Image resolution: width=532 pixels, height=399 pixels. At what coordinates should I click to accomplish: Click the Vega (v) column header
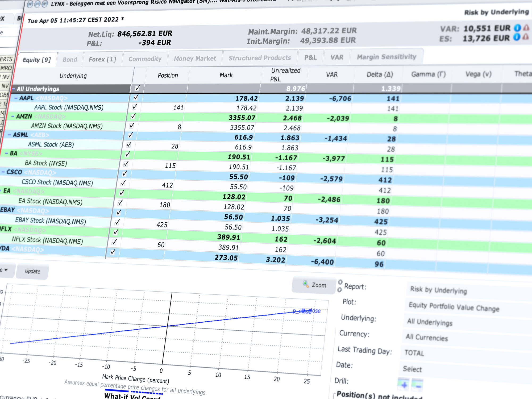(478, 74)
